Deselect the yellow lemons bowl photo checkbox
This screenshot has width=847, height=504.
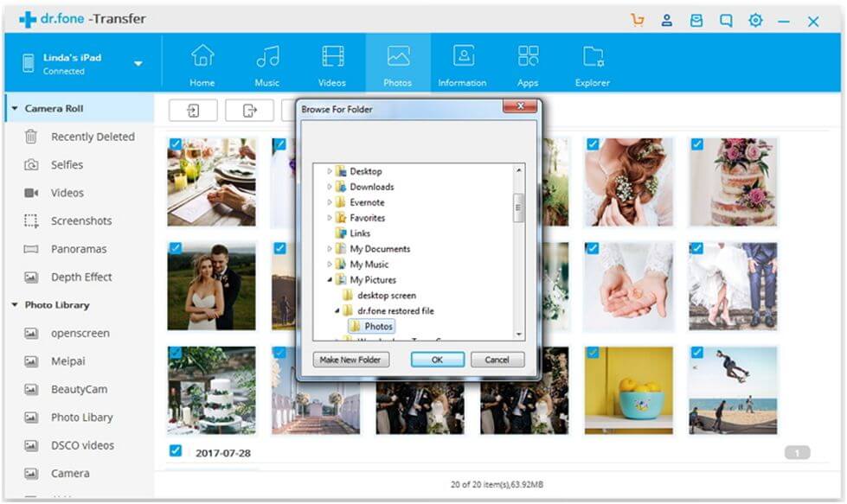(594, 353)
